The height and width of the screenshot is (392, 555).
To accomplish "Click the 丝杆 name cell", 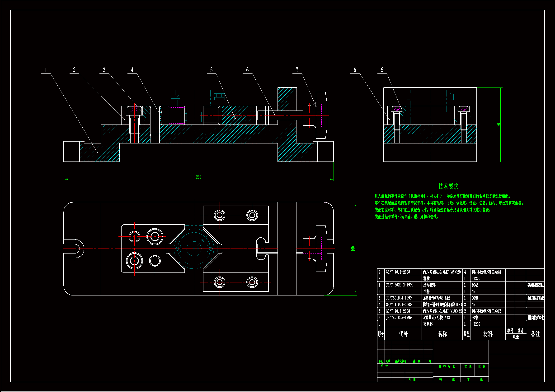I will click(426, 291).
